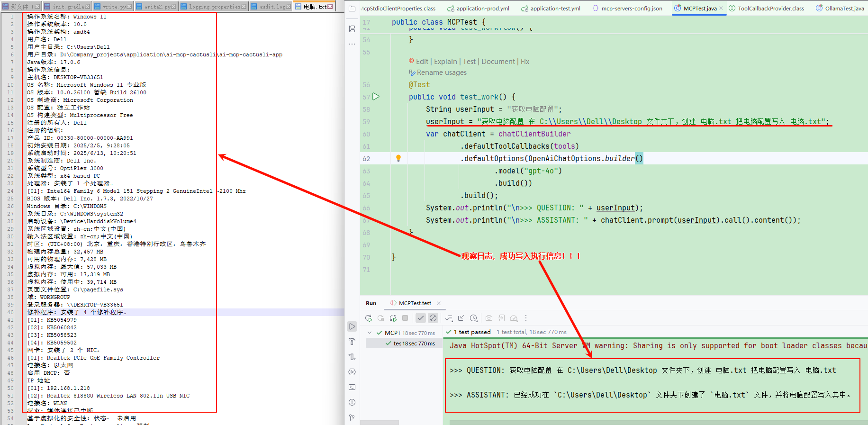Click the Rename usages link
This screenshot has height=425, width=868.
pos(442,72)
